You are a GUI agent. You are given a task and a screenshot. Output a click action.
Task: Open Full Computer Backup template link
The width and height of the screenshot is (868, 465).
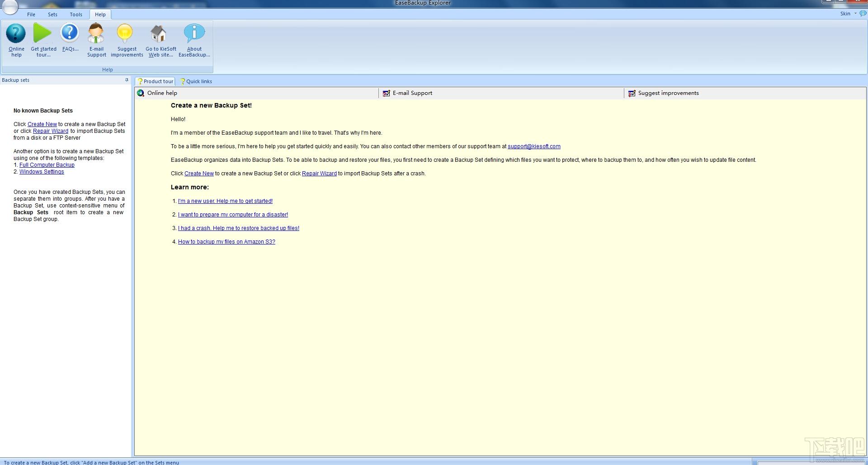[47, 165]
